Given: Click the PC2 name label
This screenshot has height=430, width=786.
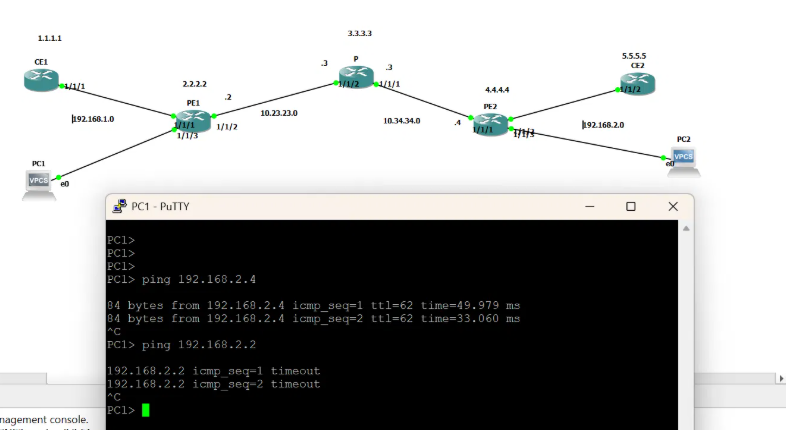Looking at the screenshot, I should pyautogui.click(x=684, y=139).
